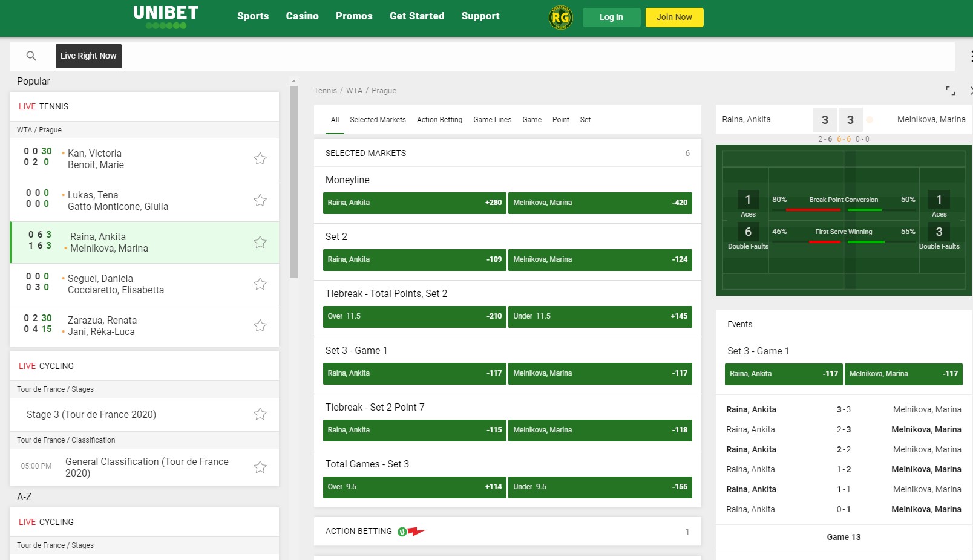Viewport: 973px width, 560px height.
Task: Bet Events panel Raina, Ankita -117
Action: [x=784, y=374]
